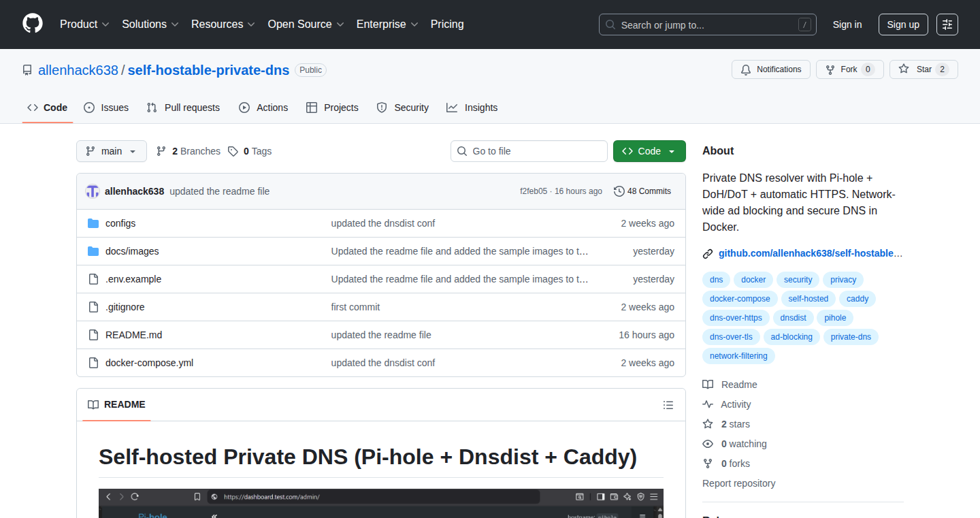Image resolution: width=980 pixels, height=518 pixels.
Task: Click the docs/images folder icon
Action: click(x=93, y=251)
